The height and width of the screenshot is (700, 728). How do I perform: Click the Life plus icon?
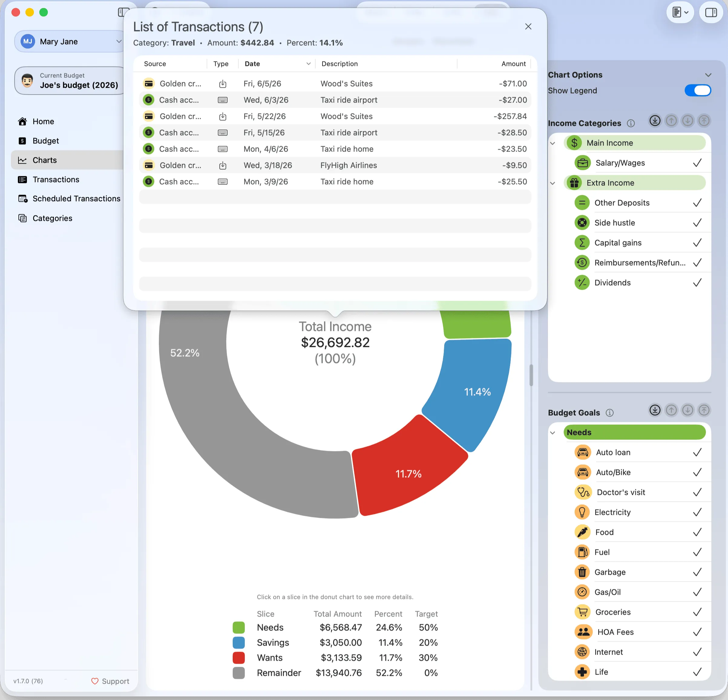[x=582, y=672]
